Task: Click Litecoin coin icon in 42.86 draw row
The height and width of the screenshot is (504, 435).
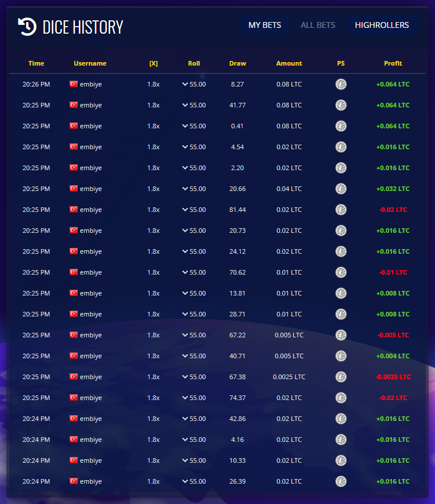Action: coord(340,419)
